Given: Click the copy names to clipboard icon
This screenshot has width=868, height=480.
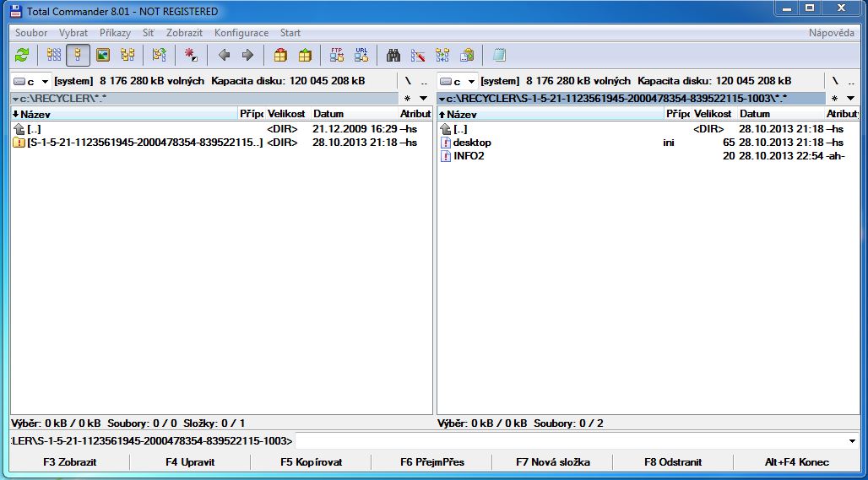Looking at the screenshot, I should point(467,55).
